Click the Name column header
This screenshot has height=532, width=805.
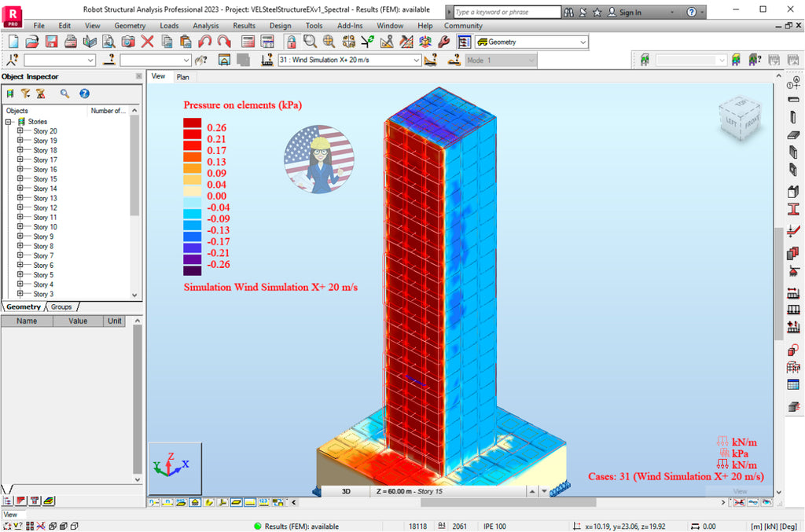[27, 321]
